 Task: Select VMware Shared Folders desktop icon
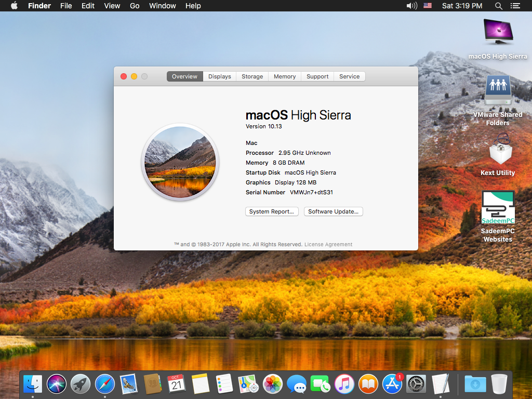tap(498, 90)
